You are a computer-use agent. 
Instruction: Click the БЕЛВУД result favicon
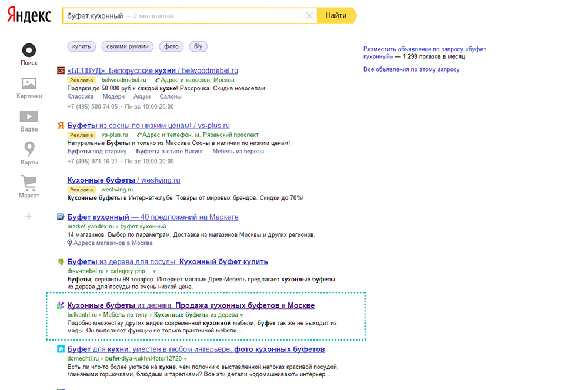[61, 70]
